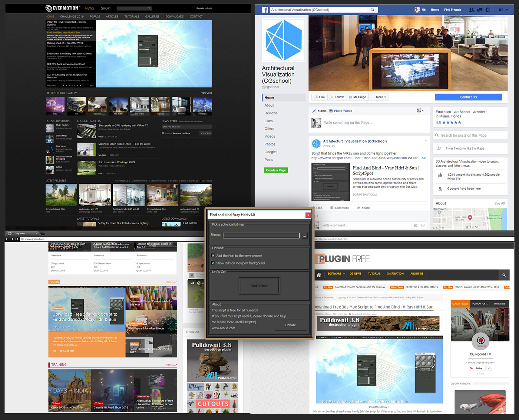519x420 pixels.
Task: Click the Facebook logo icon
Action: pos(265,10)
